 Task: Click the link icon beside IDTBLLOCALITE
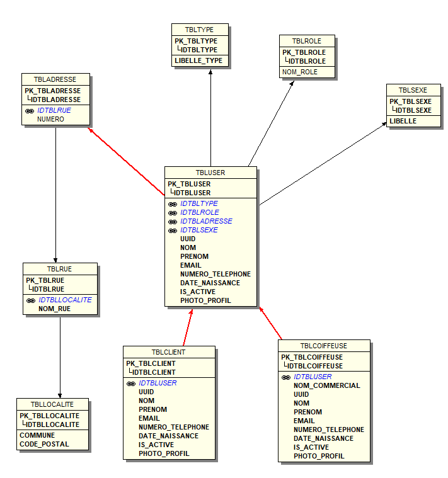pyautogui.click(x=30, y=300)
